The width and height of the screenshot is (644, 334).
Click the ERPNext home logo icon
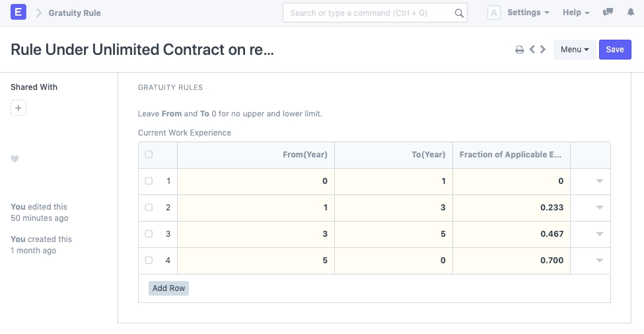[18, 13]
